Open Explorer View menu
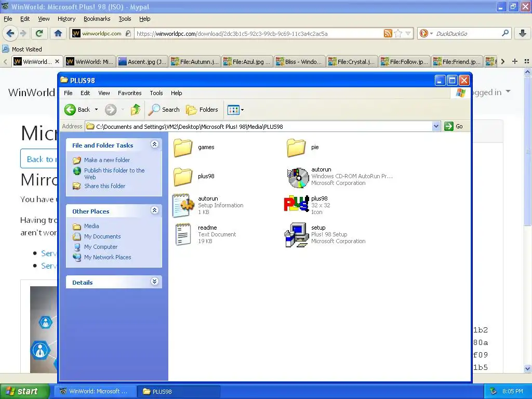The image size is (532, 399). (104, 93)
